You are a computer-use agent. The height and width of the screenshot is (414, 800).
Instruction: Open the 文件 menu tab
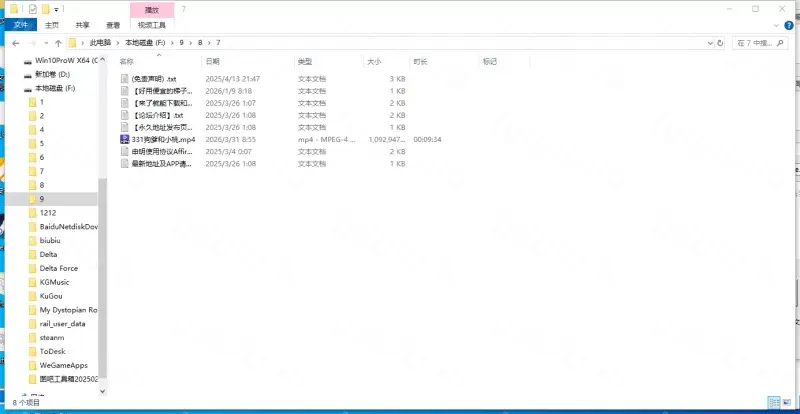tap(22, 24)
